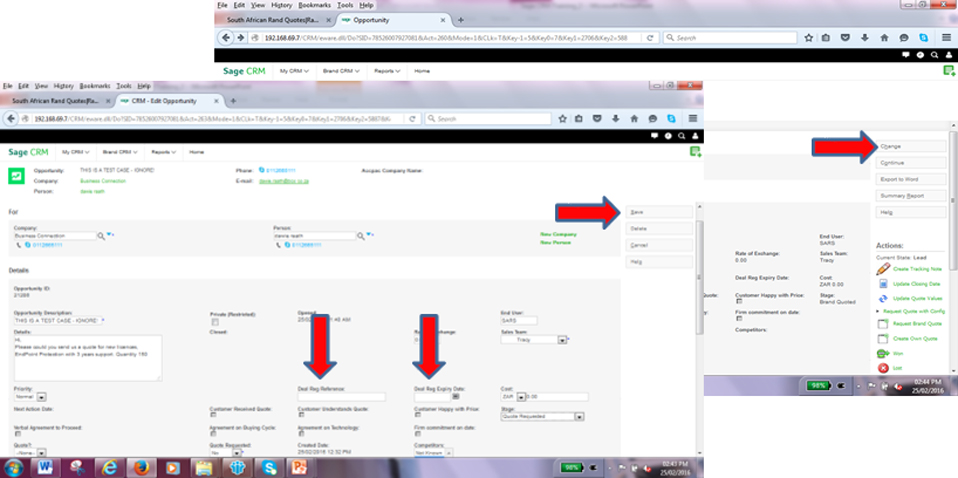Tick the Customer Understands Quote checkbox
Image resolution: width=958 pixels, height=478 pixels.
point(301,414)
